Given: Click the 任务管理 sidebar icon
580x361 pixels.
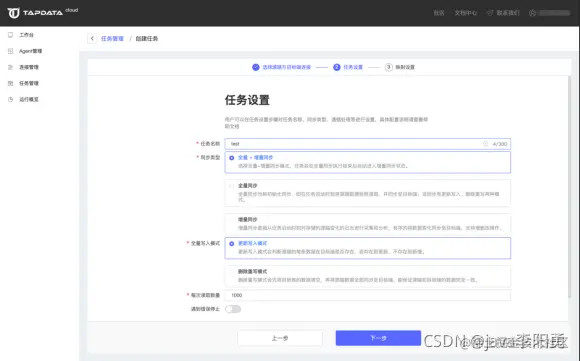Looking at the screenshot, I should coord(10,83).
